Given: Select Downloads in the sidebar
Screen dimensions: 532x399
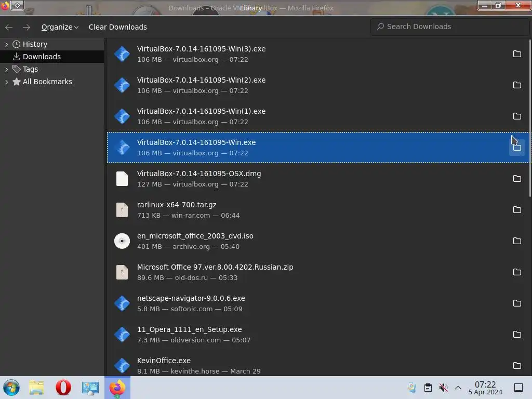Looking at the screenshot, I should [x=42, y=57].
